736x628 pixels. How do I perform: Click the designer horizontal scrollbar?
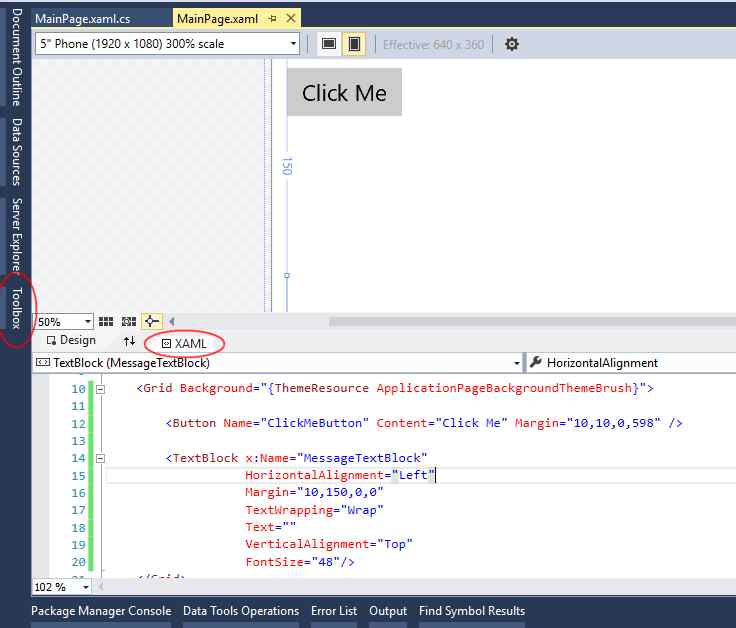tap(532, 322)
